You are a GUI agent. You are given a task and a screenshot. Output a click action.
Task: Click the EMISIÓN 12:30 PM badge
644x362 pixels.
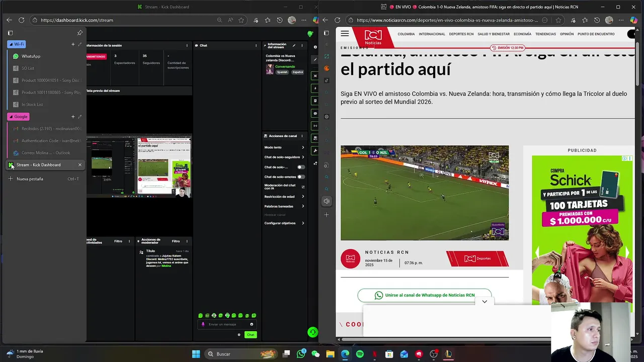507,48
